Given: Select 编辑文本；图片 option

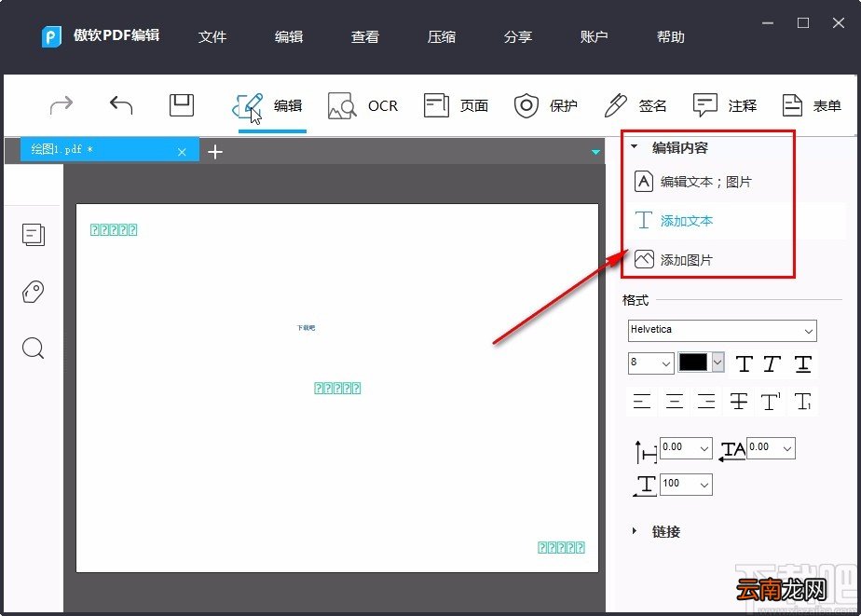Looking at the screenshot, I should pyautogui.click(x=693, y=182).
